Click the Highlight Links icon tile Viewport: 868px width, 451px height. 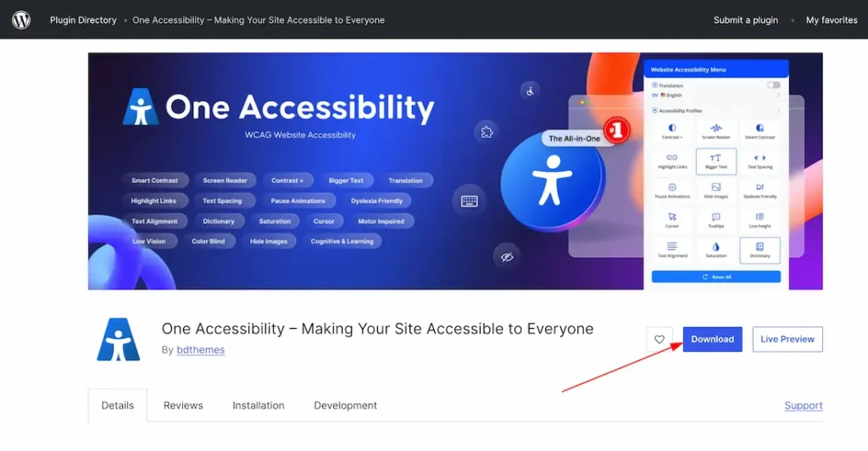tap(672, 160)
